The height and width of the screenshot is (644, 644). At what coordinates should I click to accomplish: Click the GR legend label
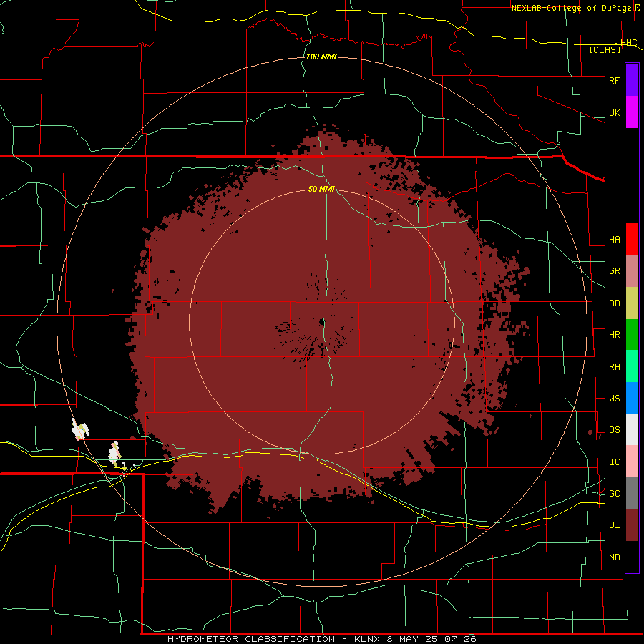[x=614, y=271]
